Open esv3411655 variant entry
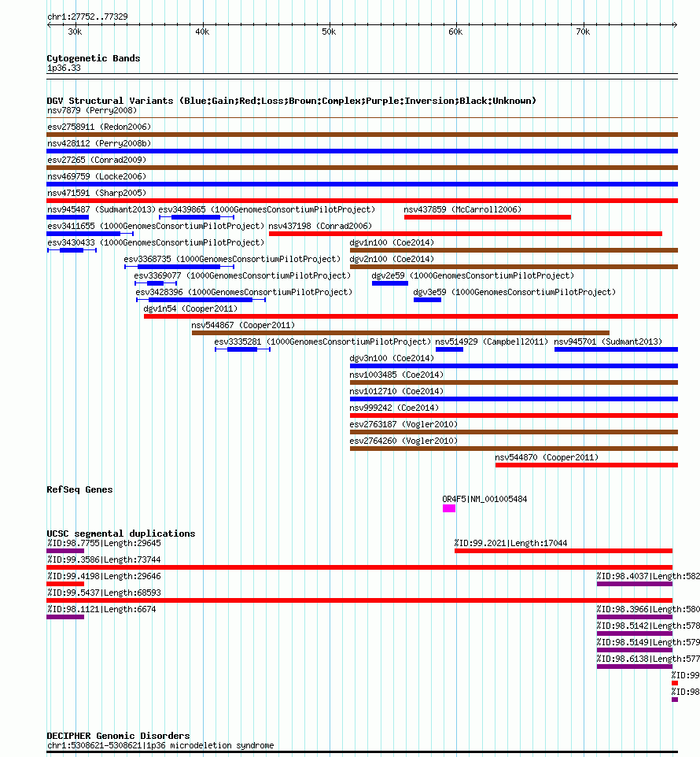This screenshot has height=757, width=700. click(156, 226)
